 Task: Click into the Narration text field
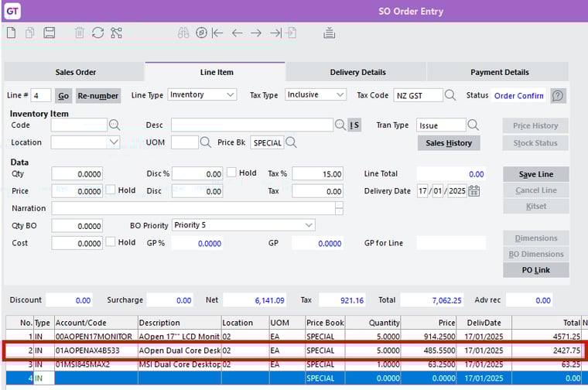193,208
